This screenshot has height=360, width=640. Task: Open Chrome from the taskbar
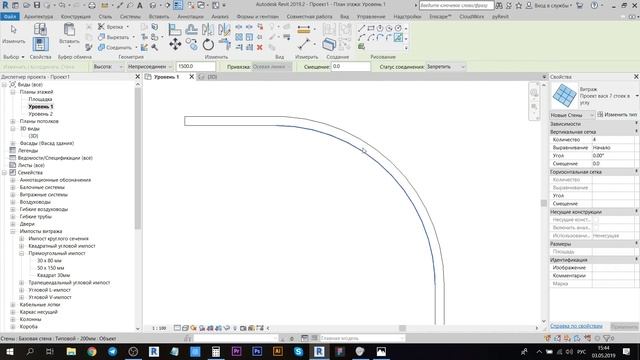tap(92, 351)
